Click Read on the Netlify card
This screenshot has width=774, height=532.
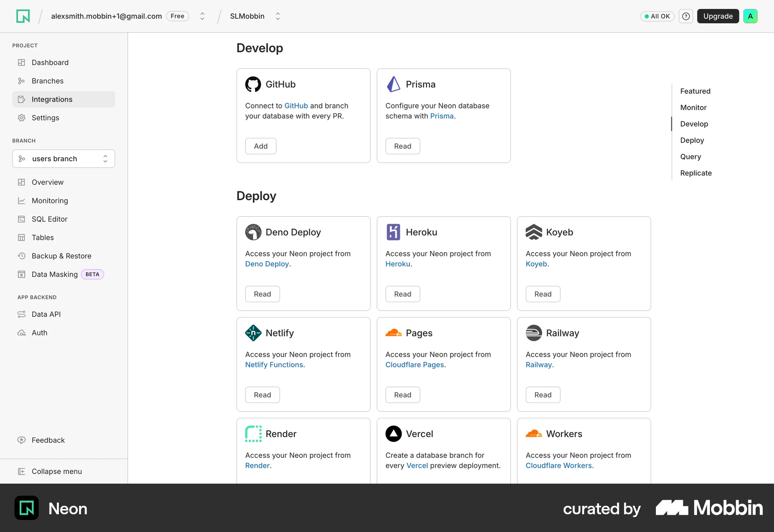pos(262,395)
